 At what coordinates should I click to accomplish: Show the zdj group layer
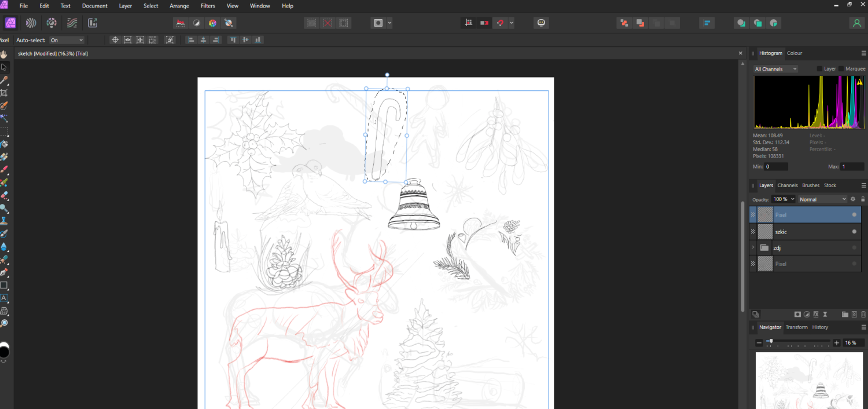(x=854, y=248)
